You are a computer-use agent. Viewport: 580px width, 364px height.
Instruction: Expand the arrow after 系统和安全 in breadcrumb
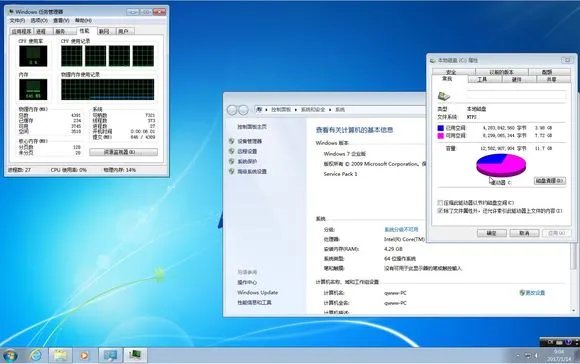point(330,110)
